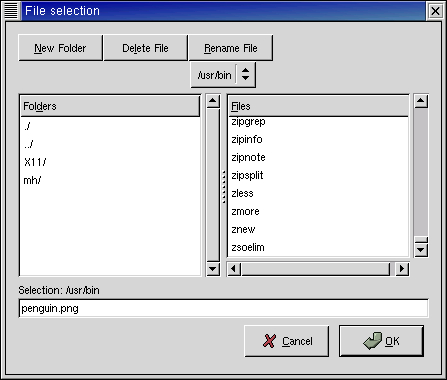Click Files list scroll down arrow
Image resolution: width=447 pixels, height=380 pixels.
point(421,250)
